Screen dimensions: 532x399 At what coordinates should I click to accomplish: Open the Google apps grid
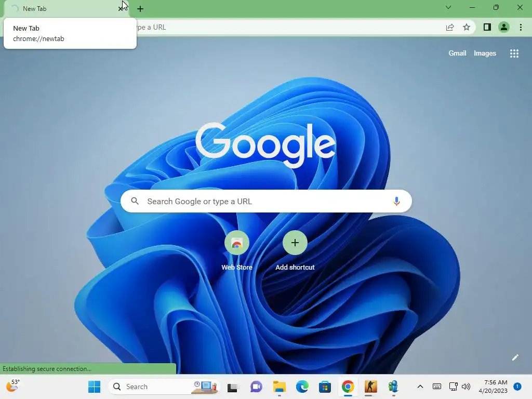tap(514, 54)
